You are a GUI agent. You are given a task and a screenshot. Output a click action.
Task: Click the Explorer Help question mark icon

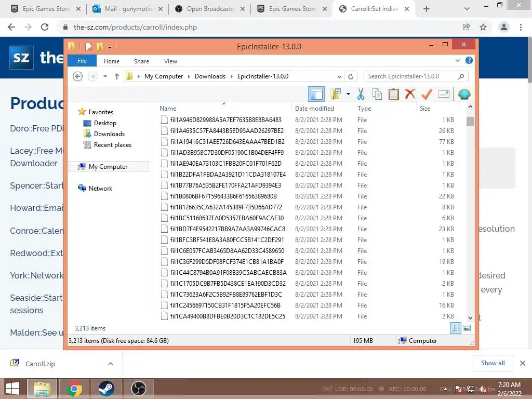pos(469,60)
